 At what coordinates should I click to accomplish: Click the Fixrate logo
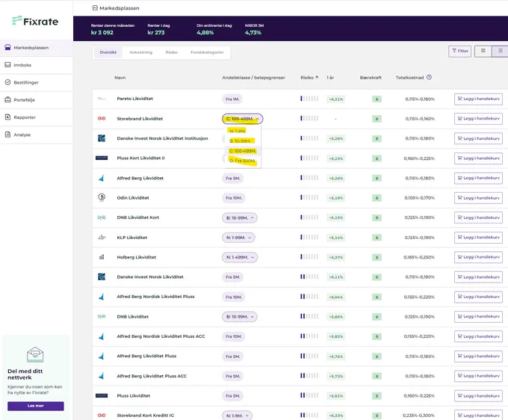click(35, 21)
